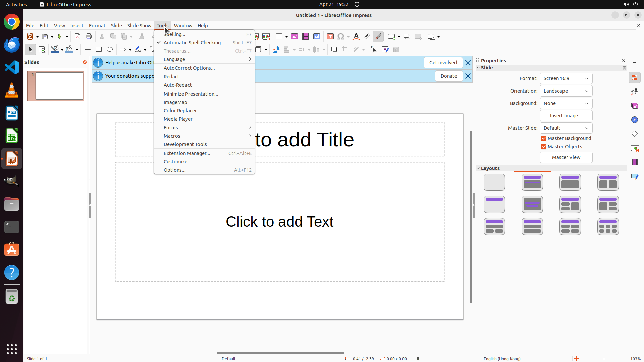Click the Crop Image toolbar icon
Screen dimensions: 644x362
pos(345,50)
